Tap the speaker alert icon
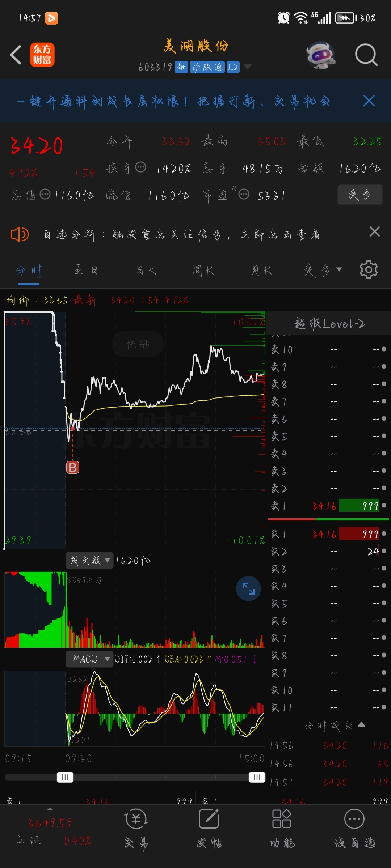Image resolution: width=391 pixels, height=868 pixels. coord(20,234)
